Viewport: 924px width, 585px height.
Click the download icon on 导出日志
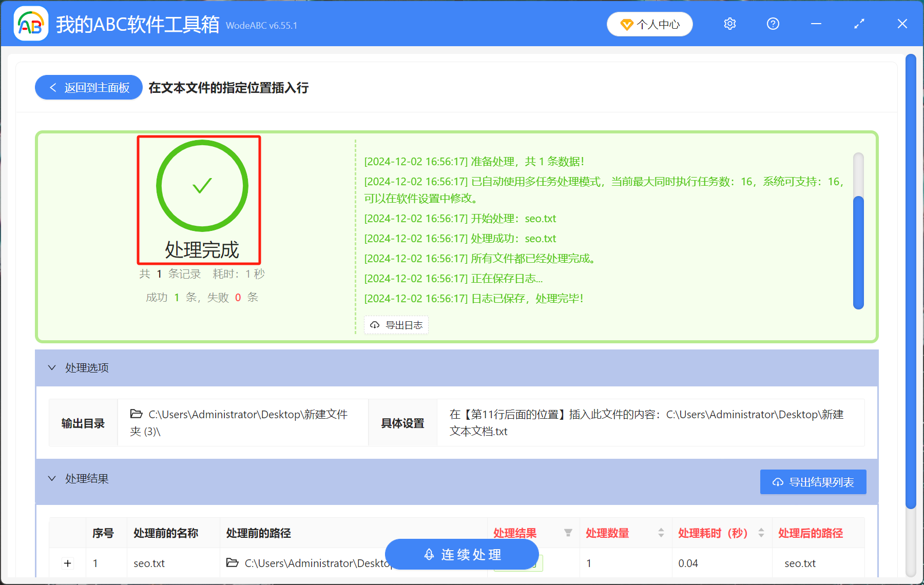(374, 325)
